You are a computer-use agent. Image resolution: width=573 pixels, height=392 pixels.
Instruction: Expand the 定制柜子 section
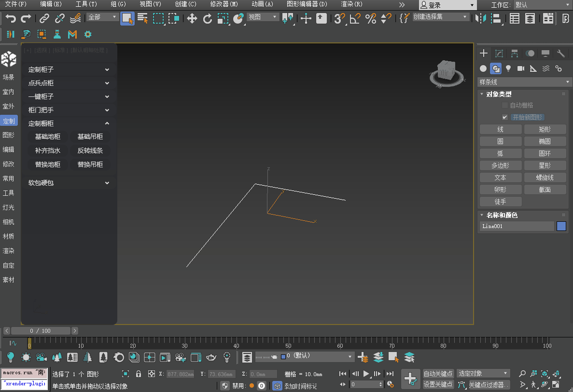tap(69, 69)
